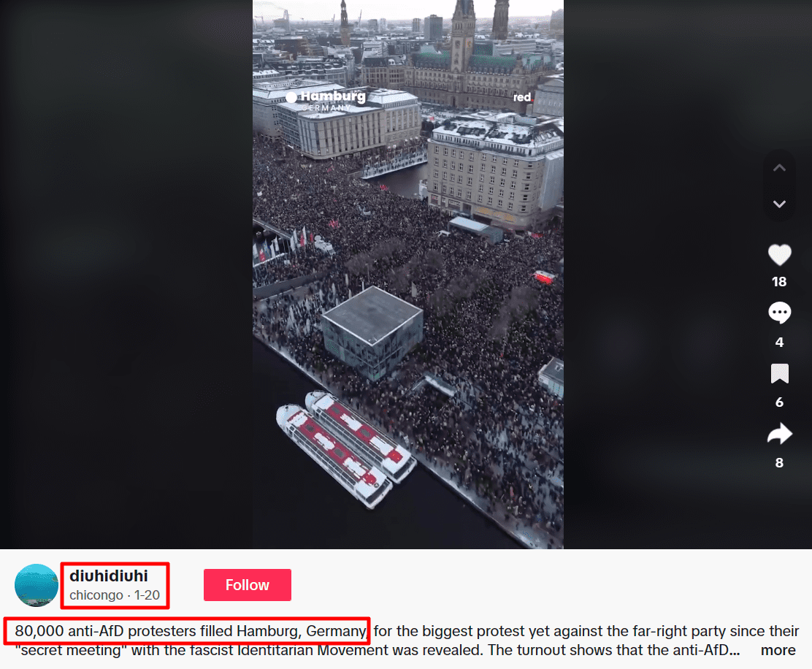Open comments via speech bubble icon
The image size is (812, 669).
pos(779,313)
